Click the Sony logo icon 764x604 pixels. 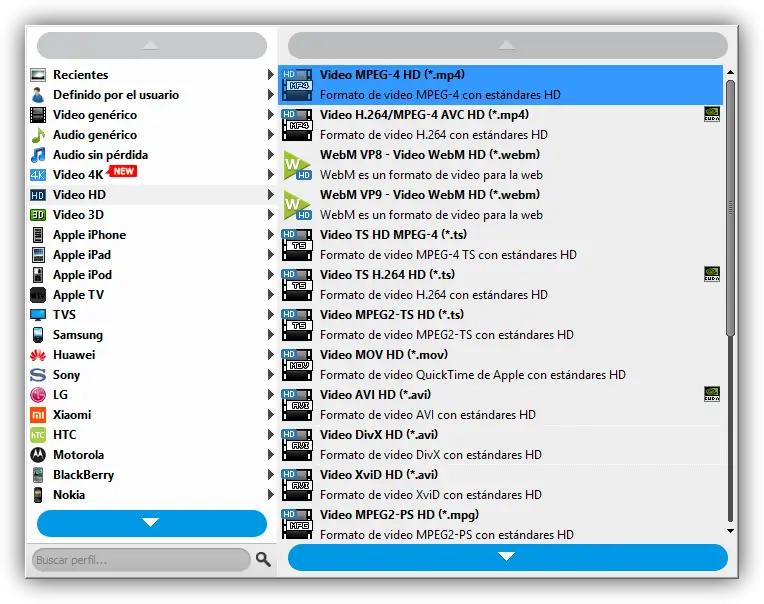(x=38, y=375)
